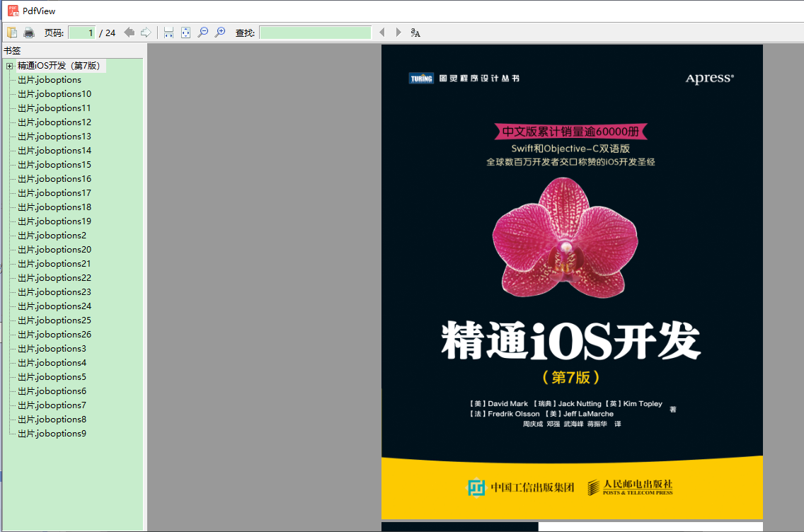The image size is (804, 532).
Task: Click the zoom in magnifier icon
Action: pos(220,33)
